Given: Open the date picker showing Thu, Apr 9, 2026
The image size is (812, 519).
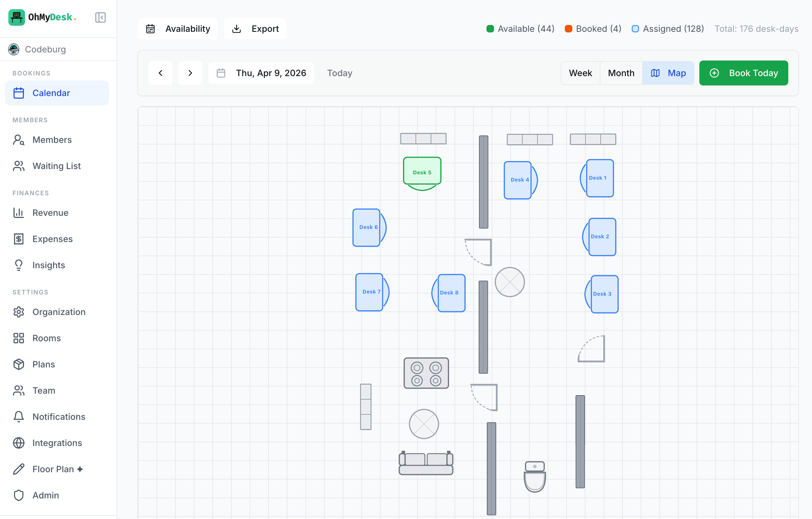Looking at the screenshot, I should click(x=261, y=73).
